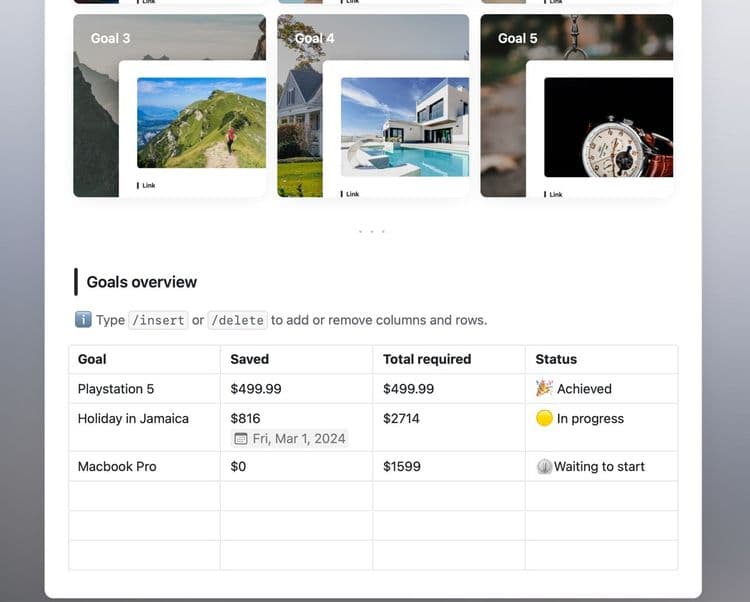
Task: Click the Link under the villa photo
Action: pyautogui.click(x=352, y=194)
